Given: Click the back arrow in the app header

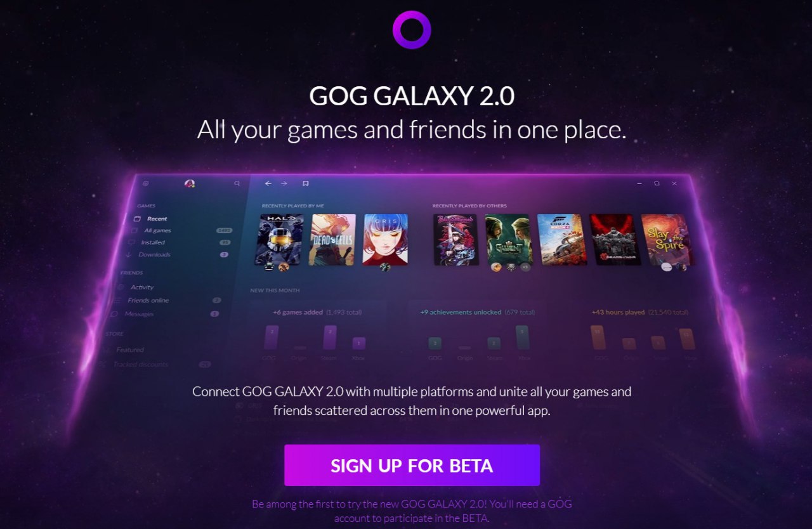Looking at the screenshot, I should [268, 183].
